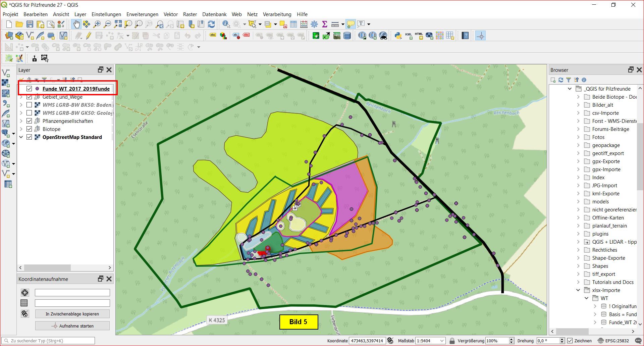Screen dimensions: 644x346
Task: Select the Pan Map hand tool
Action: [76, 24]
